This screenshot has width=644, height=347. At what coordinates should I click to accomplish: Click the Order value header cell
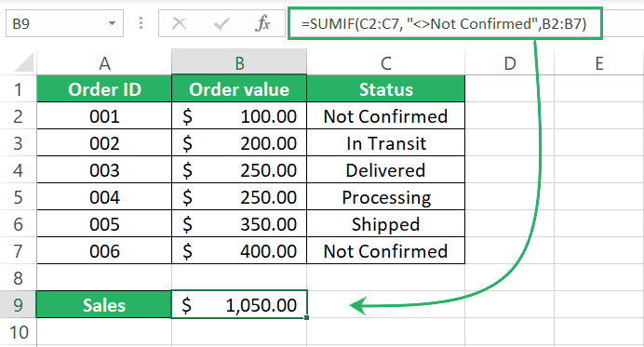[x=239, y=88]
